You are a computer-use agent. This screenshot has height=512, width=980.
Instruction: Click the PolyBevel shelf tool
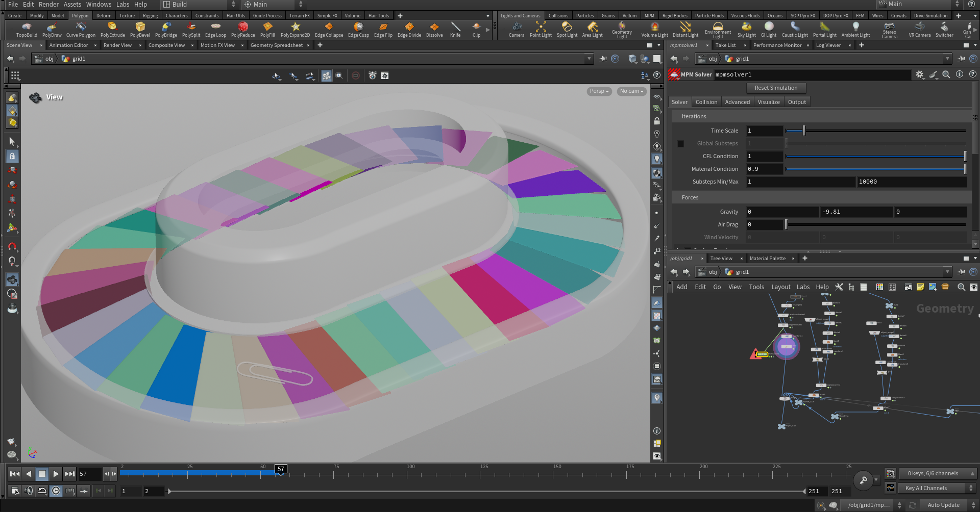[140, 30]
